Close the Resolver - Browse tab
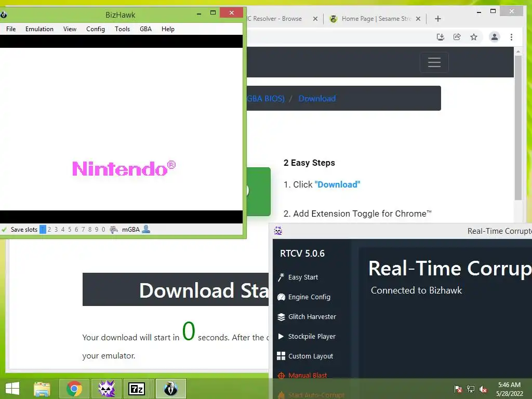Screen dimensions: 532x399 click(x=315, y=19)
